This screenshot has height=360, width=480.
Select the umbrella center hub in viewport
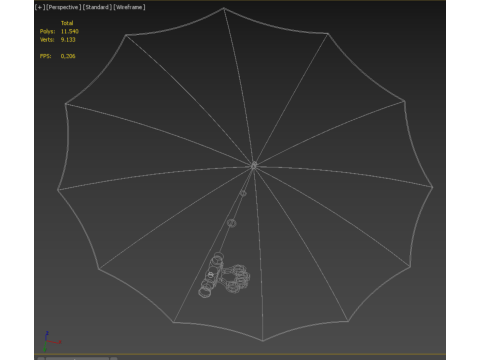coord(254,165)
